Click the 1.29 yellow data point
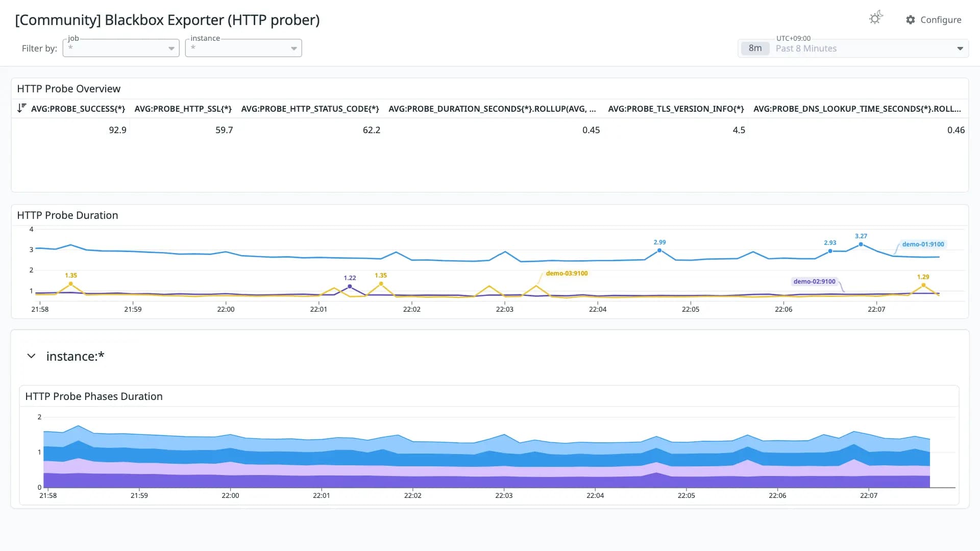The image size is (980, 551). (923, 285)
